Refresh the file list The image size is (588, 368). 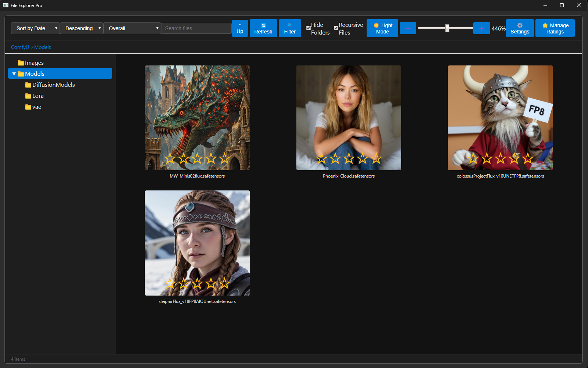pyautogui.click(x=263, y=28)
